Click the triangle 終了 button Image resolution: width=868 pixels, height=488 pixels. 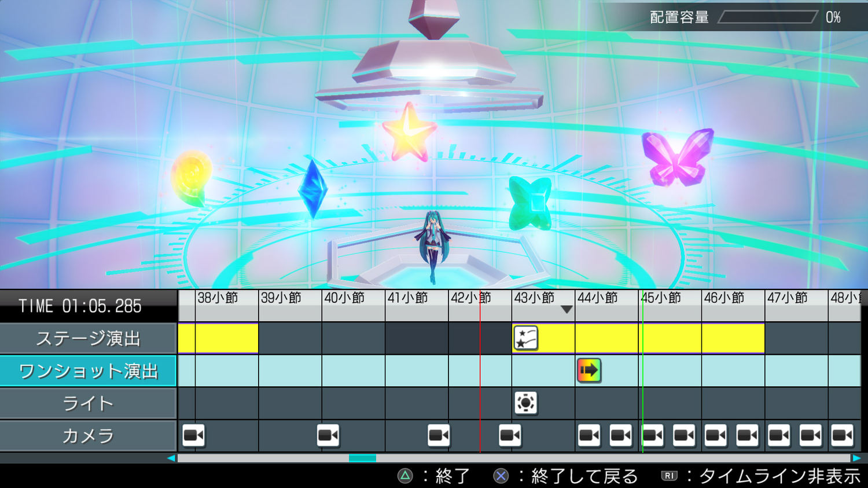[x=434, y=476]
